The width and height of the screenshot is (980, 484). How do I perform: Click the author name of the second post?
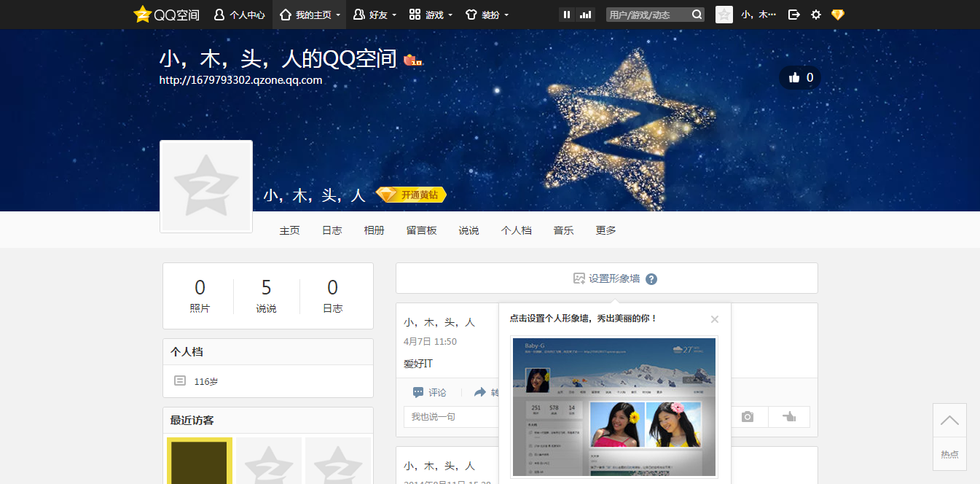pyautogui.click(x=439, y=466)
